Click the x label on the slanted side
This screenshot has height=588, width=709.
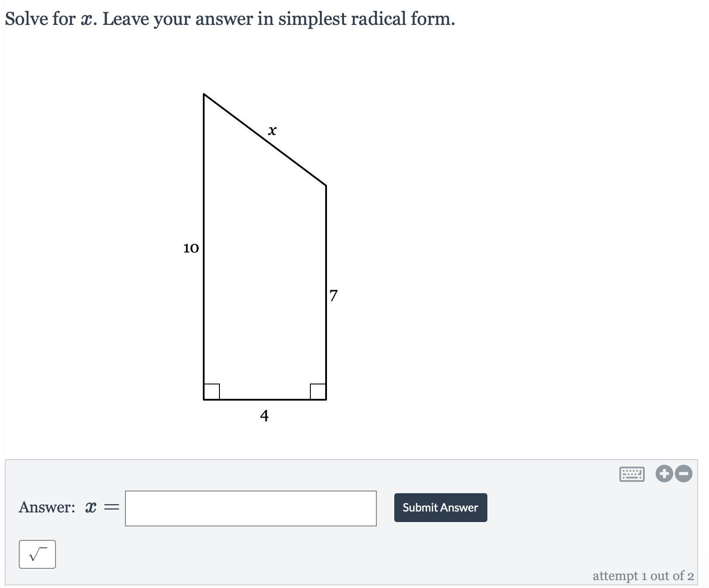[272, 130]
